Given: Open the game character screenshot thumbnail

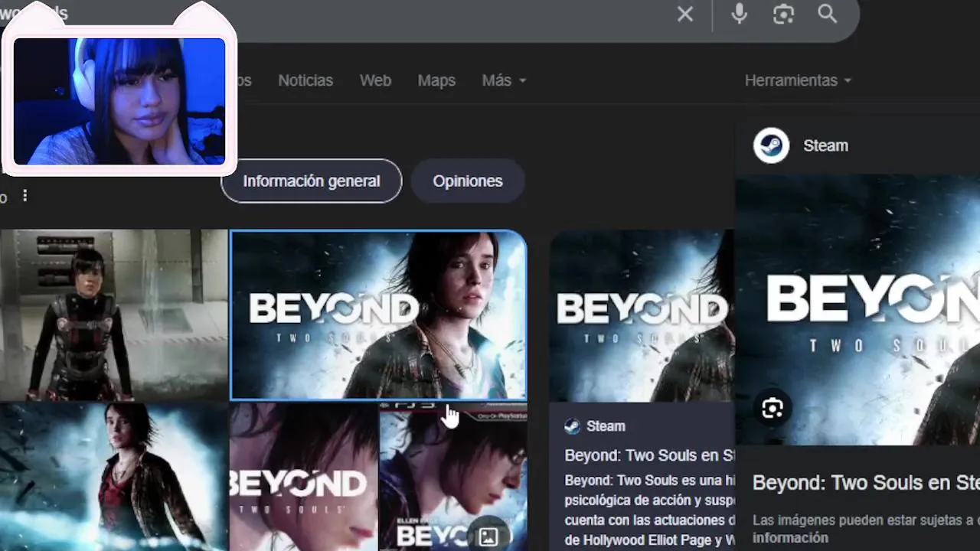Looking at the screenshot, I should pyautogui.click(x=113, y=315).
